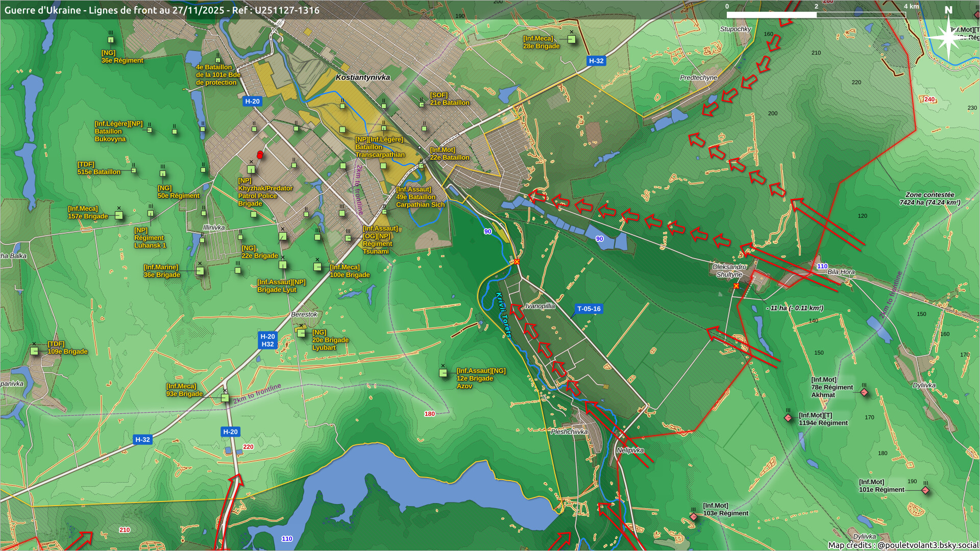The width and height of the screenshot is (980, 551).
Task: Click the orange X marker north of Ivanopillia
Action: (x=517, y=262)
